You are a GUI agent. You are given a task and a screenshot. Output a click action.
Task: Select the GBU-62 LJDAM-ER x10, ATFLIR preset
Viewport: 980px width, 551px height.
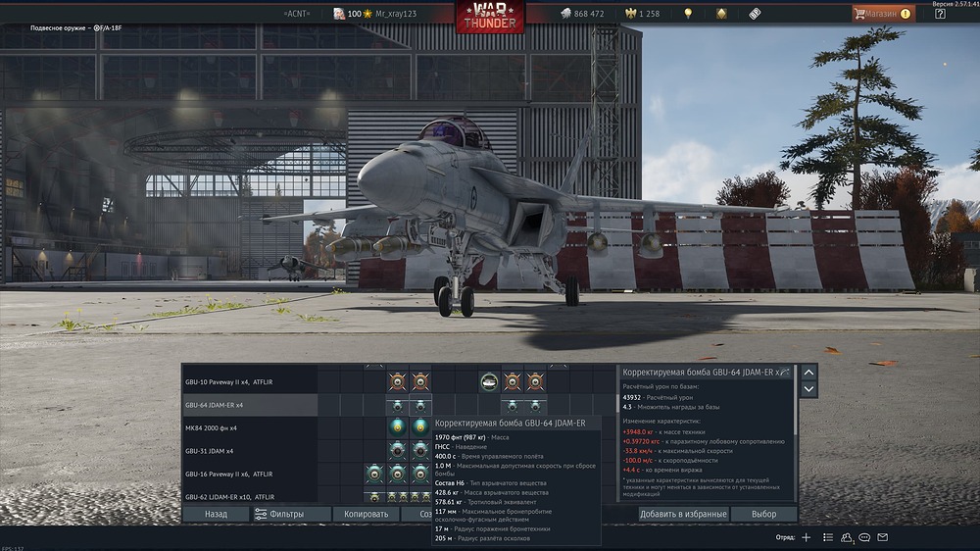pos(249,497)
